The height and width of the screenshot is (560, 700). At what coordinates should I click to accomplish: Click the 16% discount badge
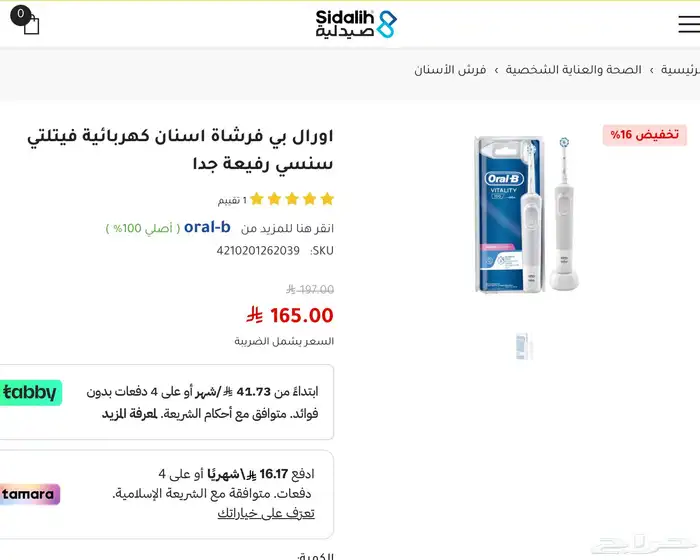644,135
